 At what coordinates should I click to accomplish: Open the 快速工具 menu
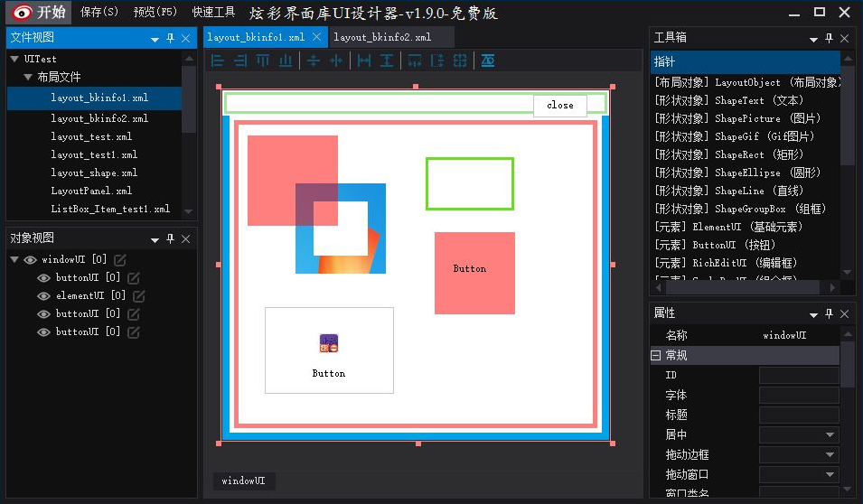[213, 12]
